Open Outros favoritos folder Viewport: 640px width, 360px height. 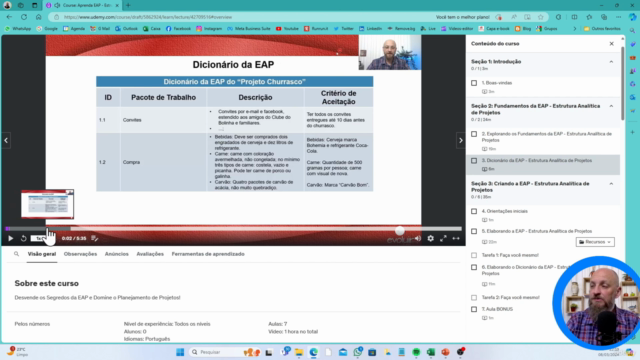point(602,29)
